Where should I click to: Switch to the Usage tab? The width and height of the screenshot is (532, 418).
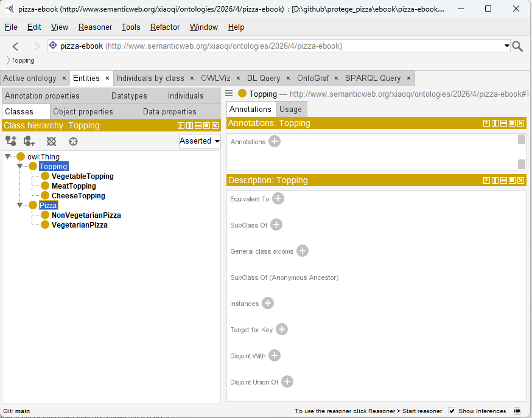coord(290,109)
